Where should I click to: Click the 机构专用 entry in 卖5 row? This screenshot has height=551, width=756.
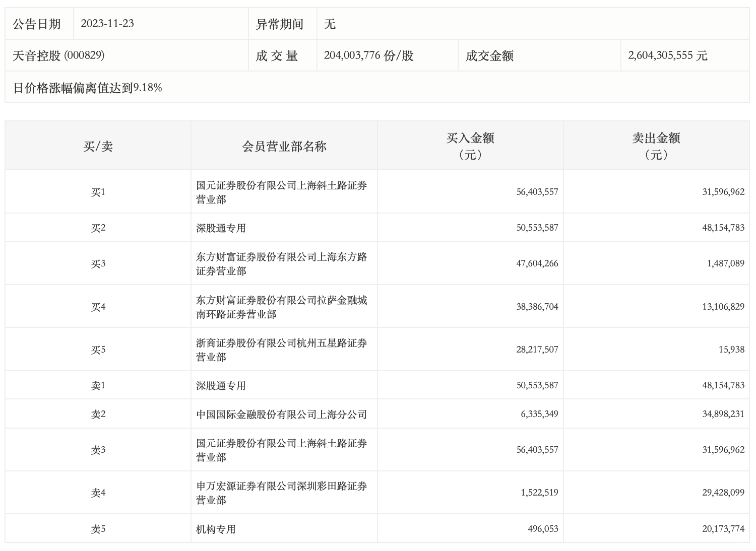[x=216, y=529]
